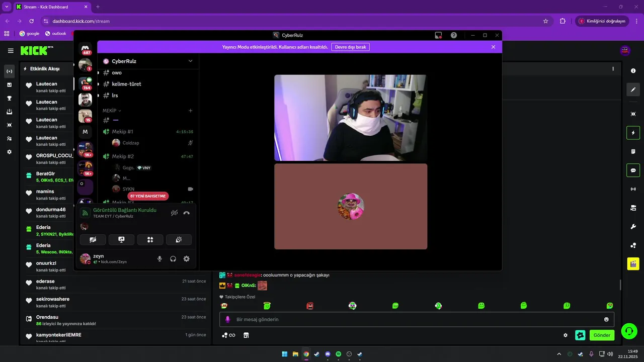
Task: Focus the 'Bir mesaj gönderin' input
Action: pos(417,319)
